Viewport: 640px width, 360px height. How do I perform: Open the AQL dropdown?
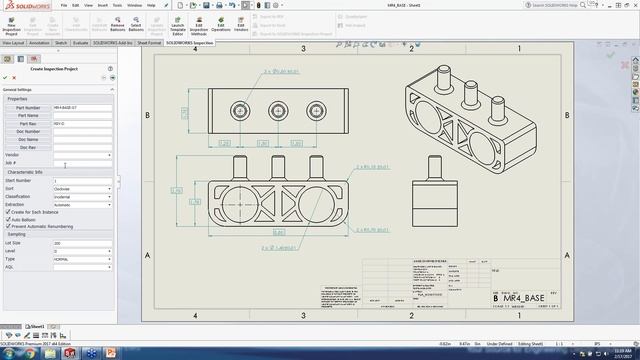pos(82,267)
